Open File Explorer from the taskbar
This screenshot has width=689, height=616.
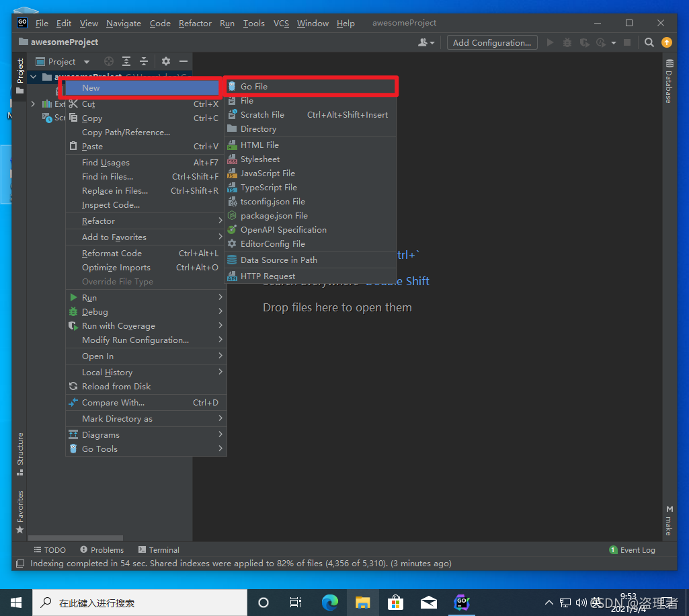pos(362,603)
